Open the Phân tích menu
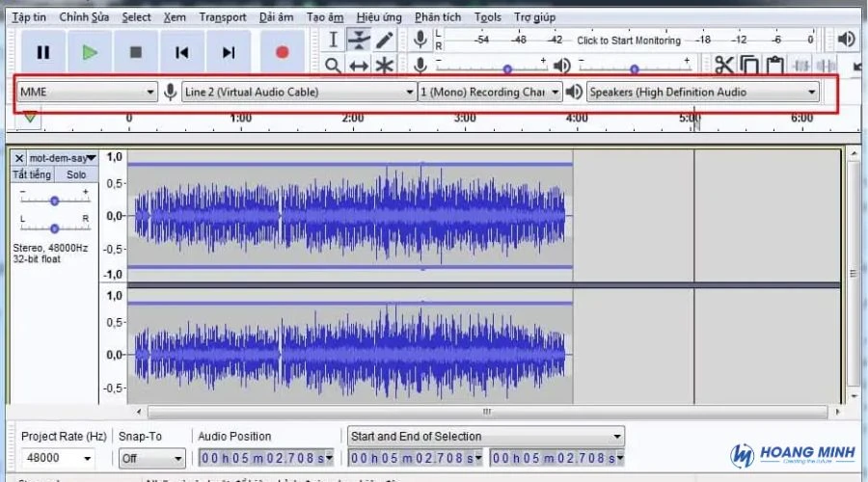Screen dimensions: 868x482 pos(438,17)
